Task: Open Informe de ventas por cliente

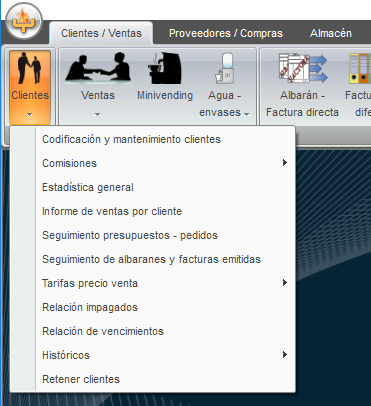Action: (x=153, y=211)
